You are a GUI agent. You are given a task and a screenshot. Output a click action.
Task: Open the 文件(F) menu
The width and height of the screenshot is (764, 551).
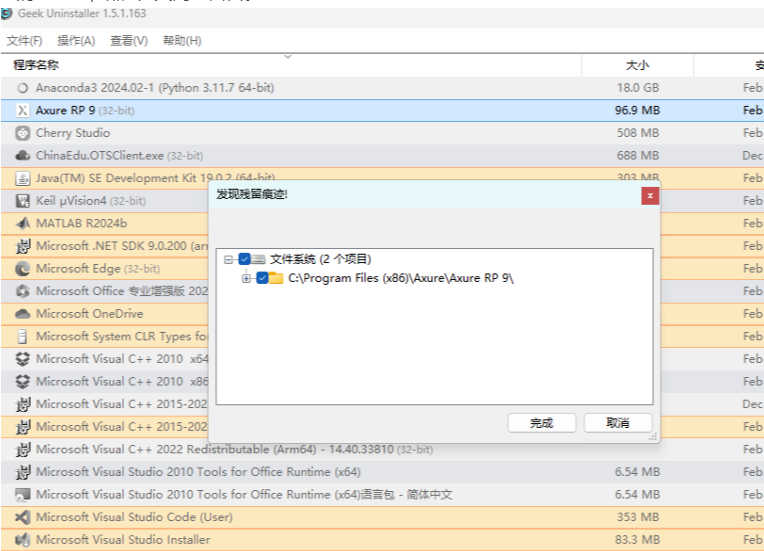(24, 41)
